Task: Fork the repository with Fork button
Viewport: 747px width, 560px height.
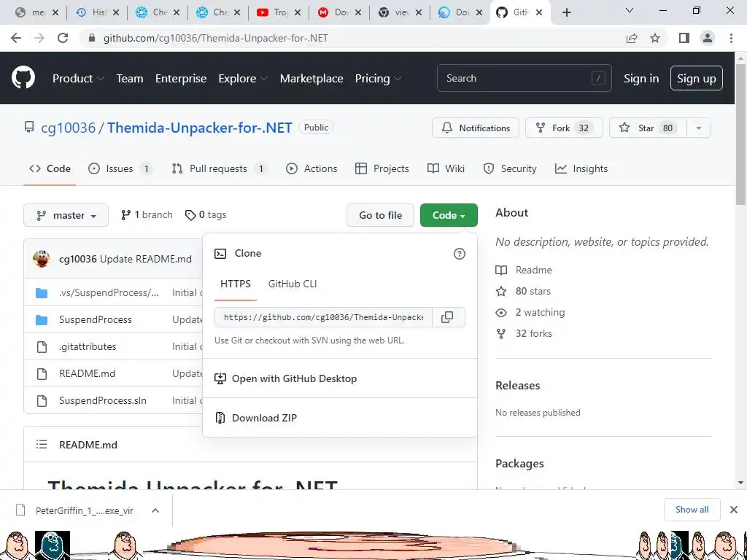Action: point(564,128)
